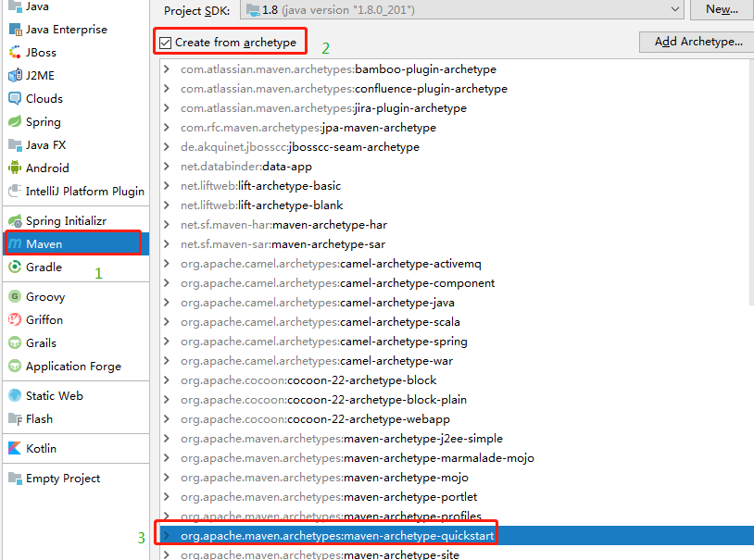Image resolution: width=754 pixels, height=560 pixels.
Task: Select camel-archetype-java row
Action: 455,303
